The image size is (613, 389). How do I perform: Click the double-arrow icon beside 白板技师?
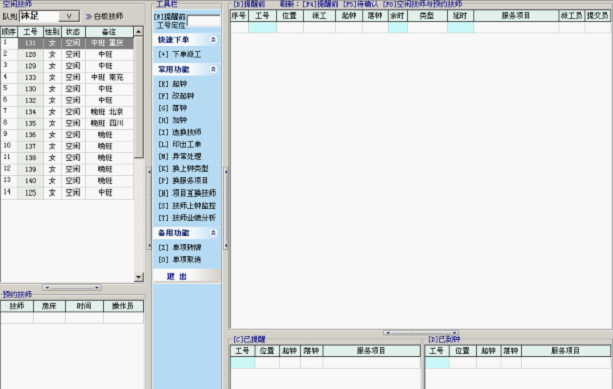click(x=89, y=16)
